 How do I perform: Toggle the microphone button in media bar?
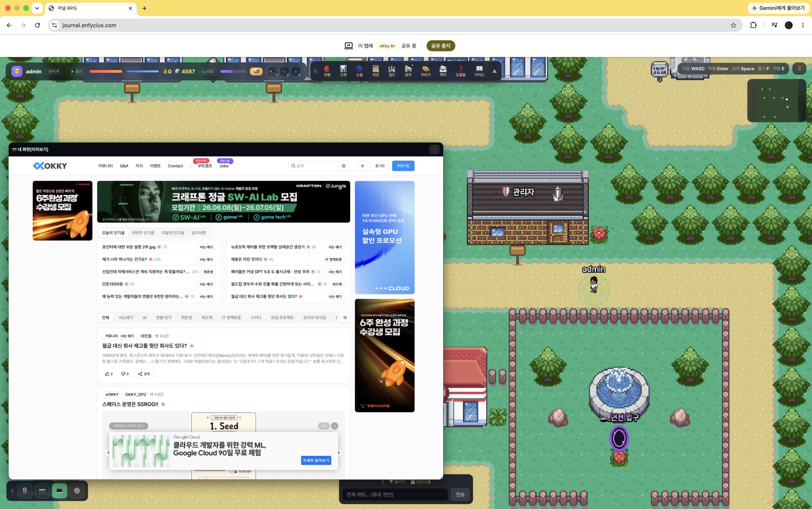(25, 491)
